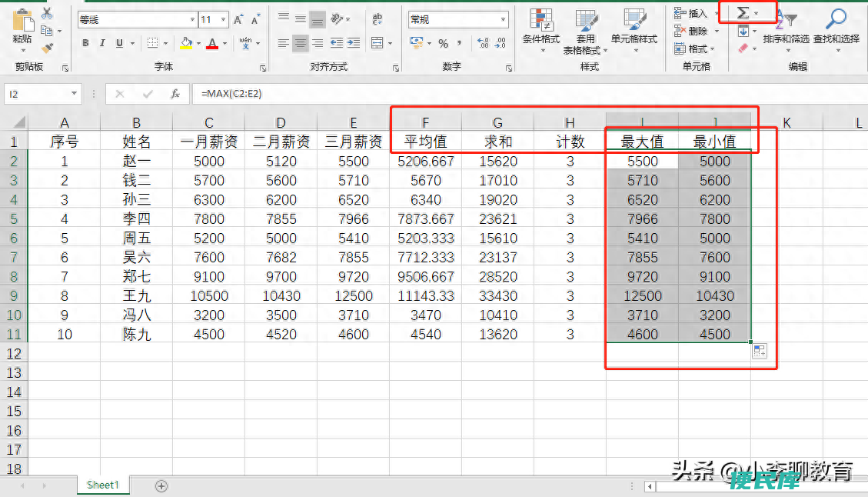This screenshot has width=868, height=497.
Task: Click the cell borders icon
Action: tap(152, 42)
